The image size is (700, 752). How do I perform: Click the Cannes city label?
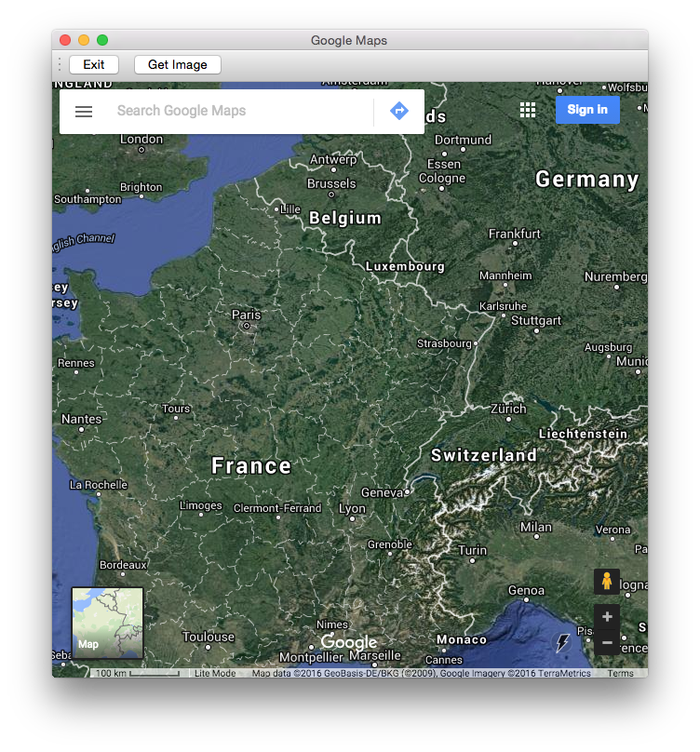(444, 660)
